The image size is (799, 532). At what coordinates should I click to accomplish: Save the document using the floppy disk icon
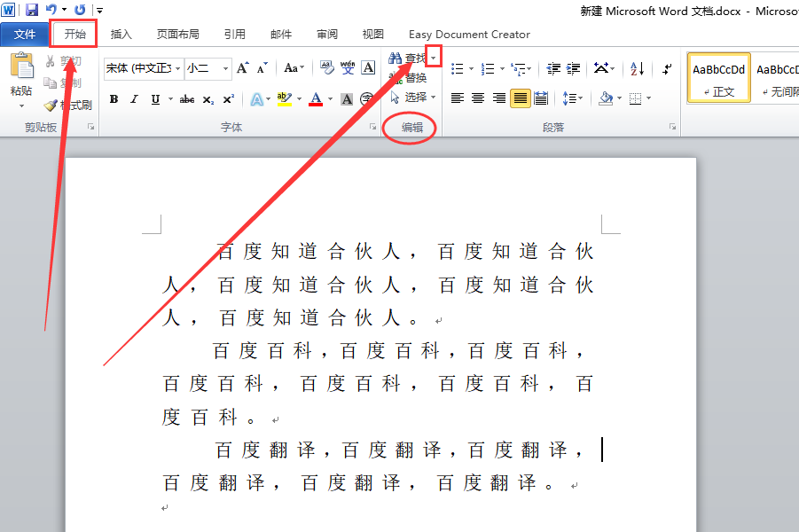[x=32, y=10]
